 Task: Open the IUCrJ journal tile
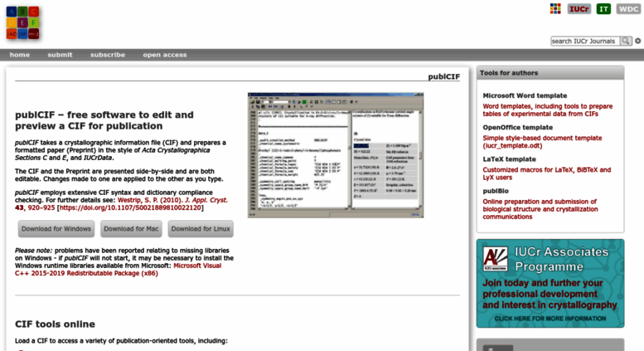[x=34, y=34]
